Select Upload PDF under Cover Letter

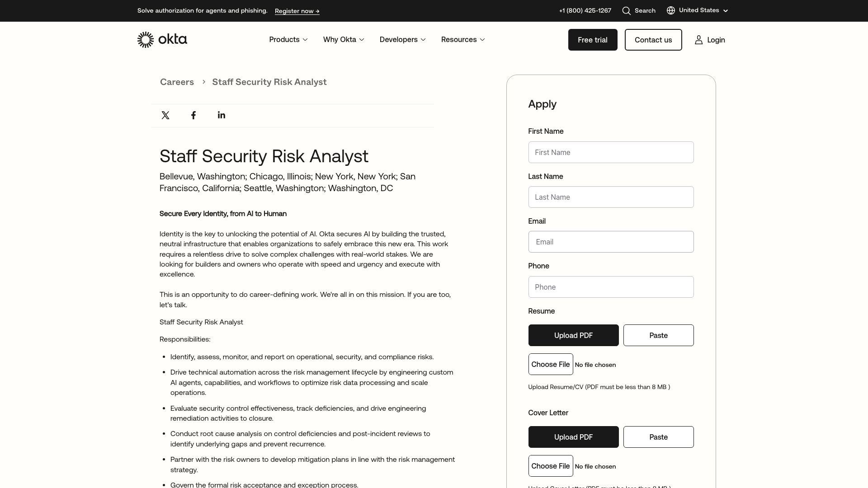coord(573,437)
